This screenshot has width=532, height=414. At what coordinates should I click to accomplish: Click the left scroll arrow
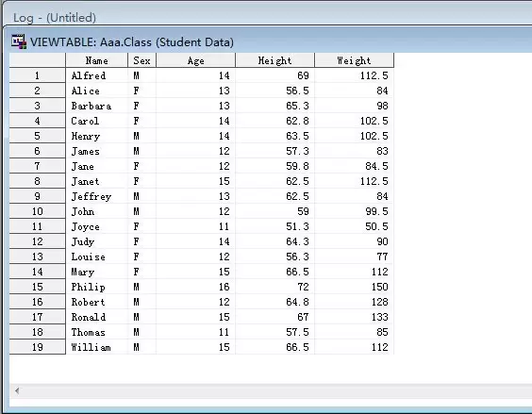tap(17, 391)
